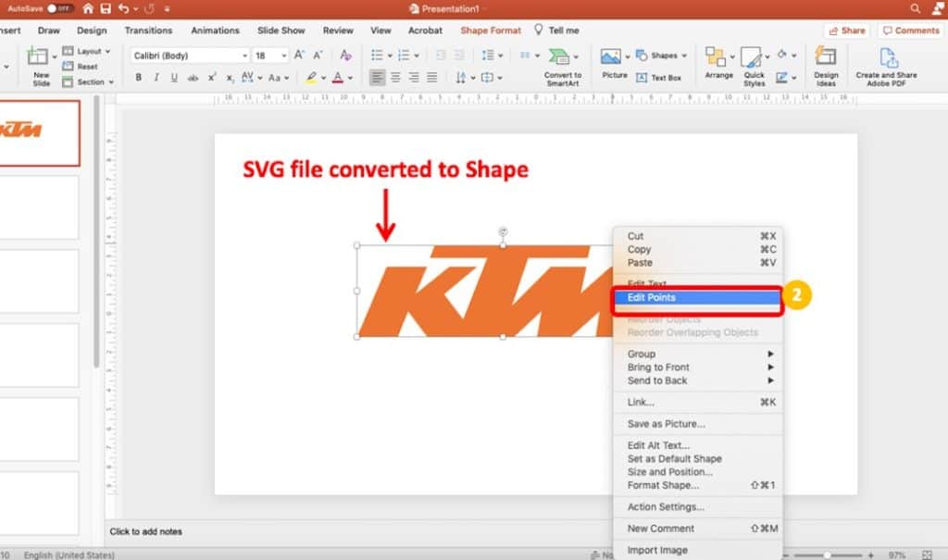Toggle italic formatting
Image resolution: width=948 pixels, height=560 pixels.
[x=156, y=78]
